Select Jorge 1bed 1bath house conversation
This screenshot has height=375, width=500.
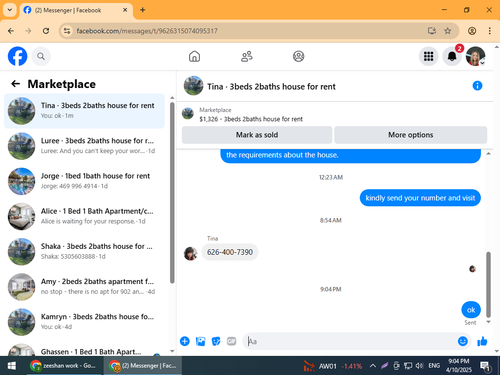(84, 181)
